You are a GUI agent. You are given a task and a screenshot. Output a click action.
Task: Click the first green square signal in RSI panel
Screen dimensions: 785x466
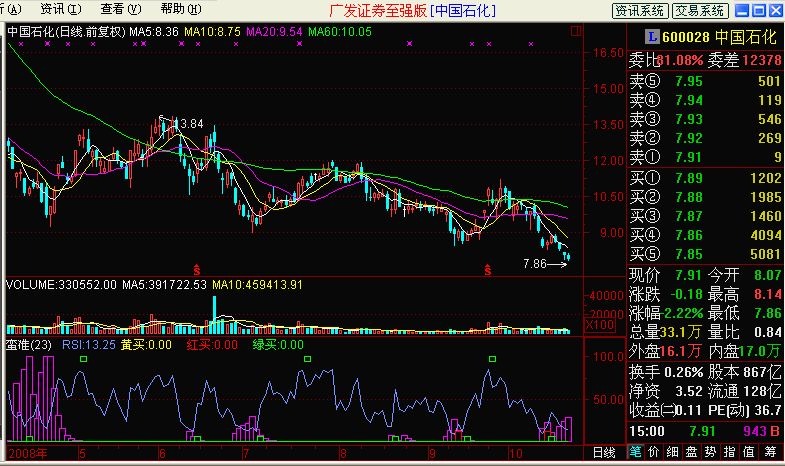pyautogui.click(x=83, y=359)
